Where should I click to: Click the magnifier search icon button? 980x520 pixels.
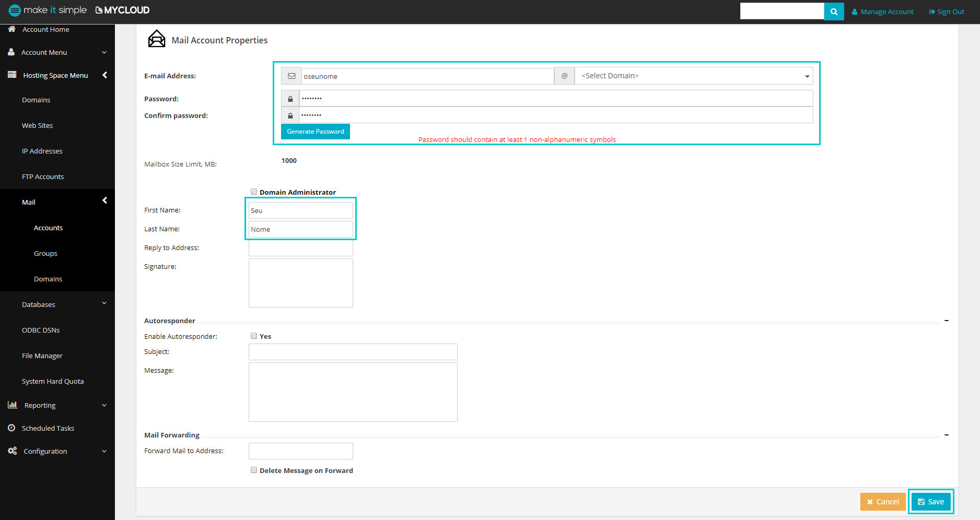coord(834,11)
